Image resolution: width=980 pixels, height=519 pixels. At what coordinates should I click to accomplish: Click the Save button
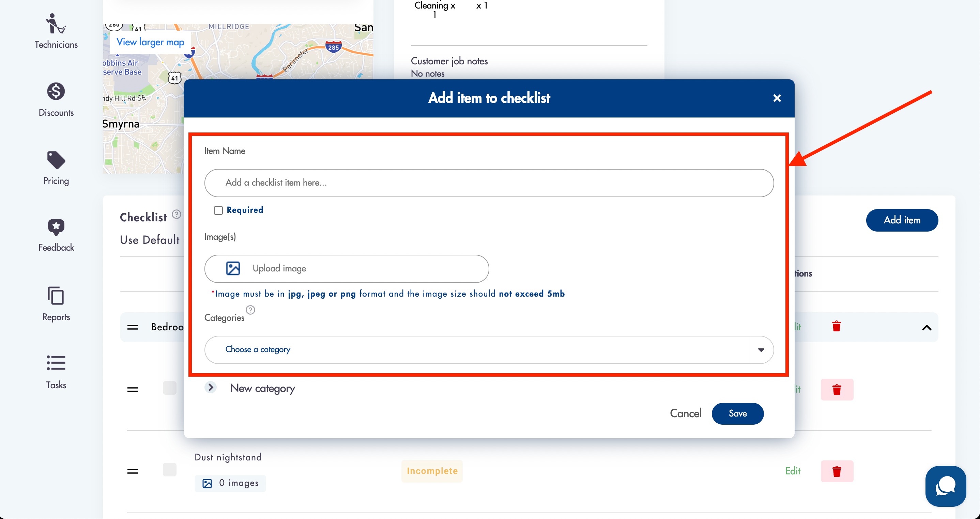[737, 413]
